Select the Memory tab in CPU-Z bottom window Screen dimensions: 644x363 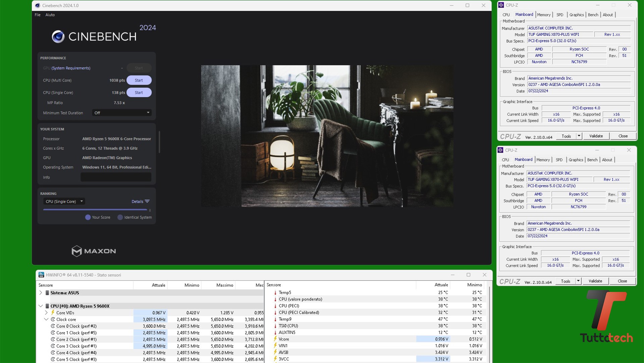(543, 160)
